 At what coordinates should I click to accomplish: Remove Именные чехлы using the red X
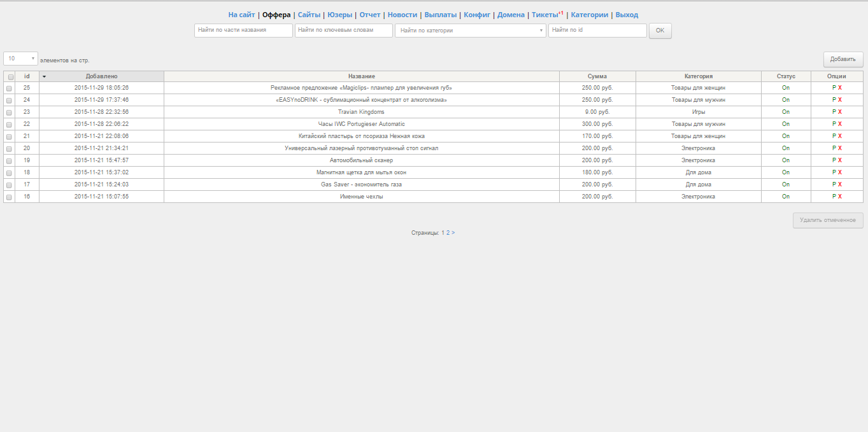coord(840,197)
